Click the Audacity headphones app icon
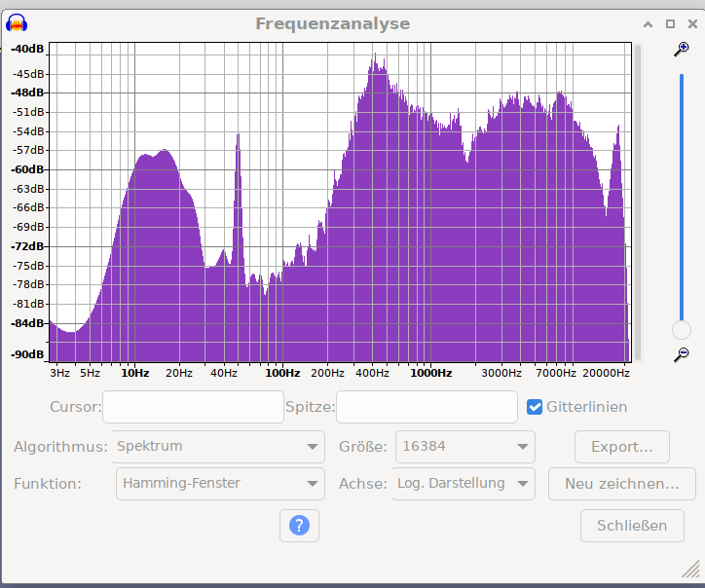The height and width of the screenshot is (588, 705). pyautogui.click(x=17, y=23)
